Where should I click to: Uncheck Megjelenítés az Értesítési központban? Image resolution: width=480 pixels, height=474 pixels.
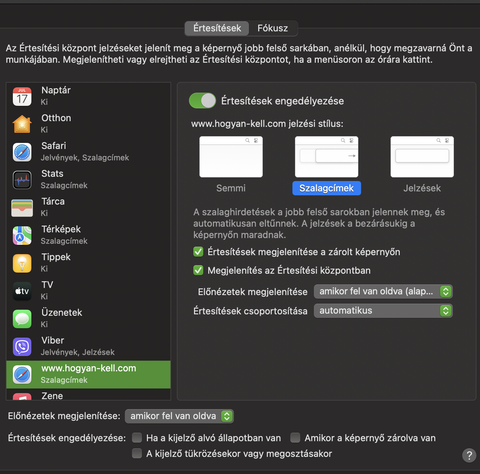[198, 270]
